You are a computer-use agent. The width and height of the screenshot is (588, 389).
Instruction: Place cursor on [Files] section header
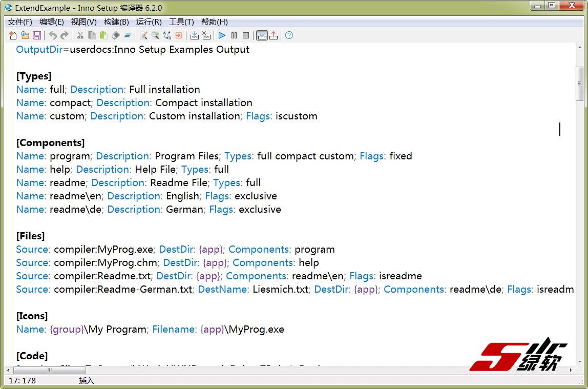[x=30, y=236]
